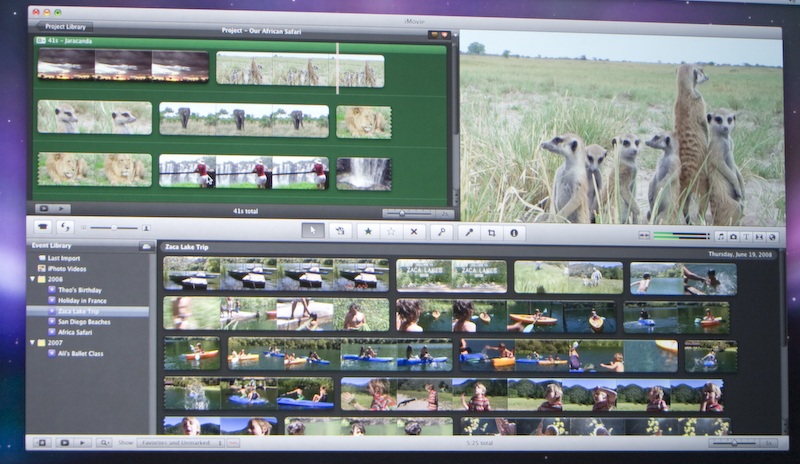Image resolution: width=800 pixels, height=464 pixels.
Task: Toggle the photos browser camera button
Action: coord(733,237)
